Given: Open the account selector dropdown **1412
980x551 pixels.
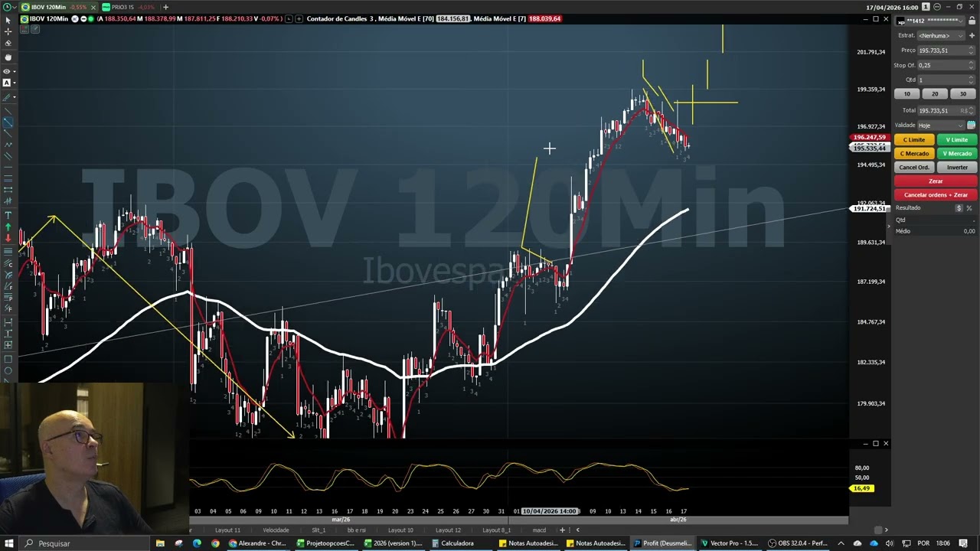Looking at the screenshot, I should (x=929, y=21).
